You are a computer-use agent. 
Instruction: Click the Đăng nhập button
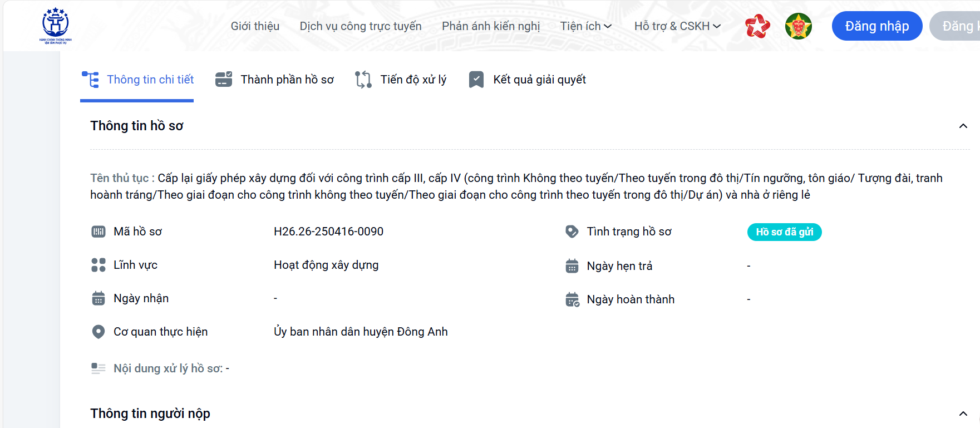[x=877, y=26]
